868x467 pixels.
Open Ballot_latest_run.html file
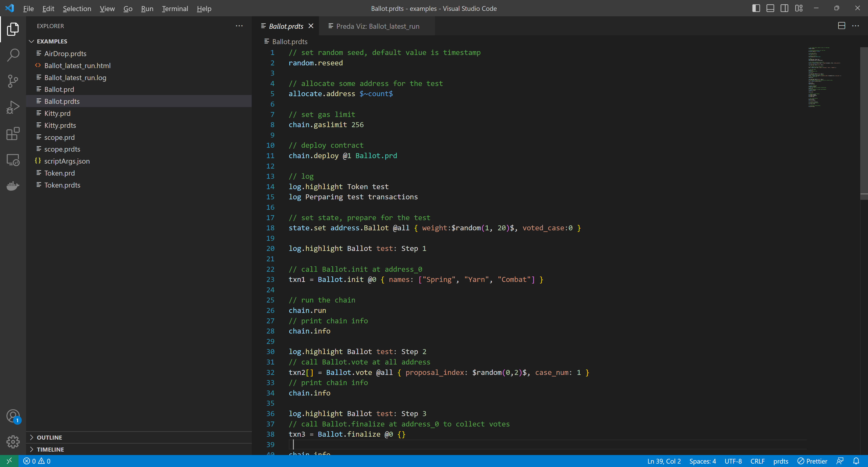click(139, 65)
